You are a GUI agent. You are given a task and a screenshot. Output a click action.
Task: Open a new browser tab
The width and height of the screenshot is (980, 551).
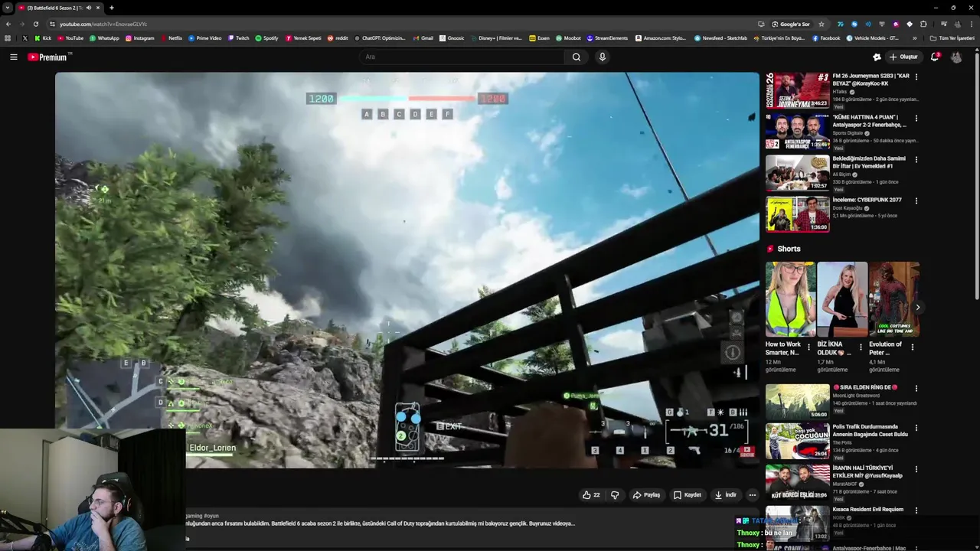pyautogui.click(x=112, y=8)
